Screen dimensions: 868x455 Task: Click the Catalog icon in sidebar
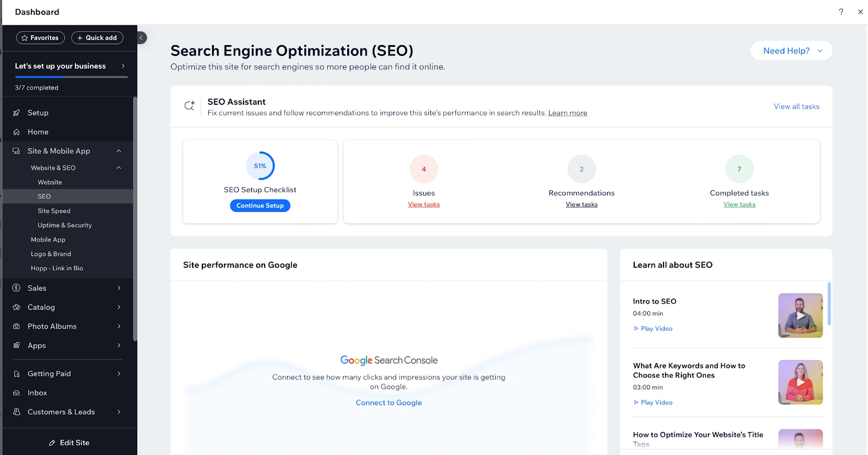16,307
